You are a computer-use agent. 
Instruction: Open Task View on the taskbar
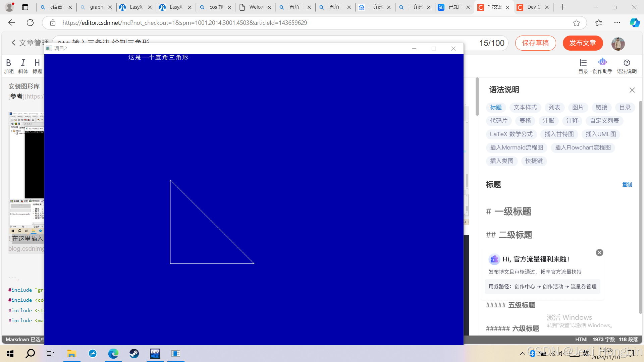[x=50, y=354]
